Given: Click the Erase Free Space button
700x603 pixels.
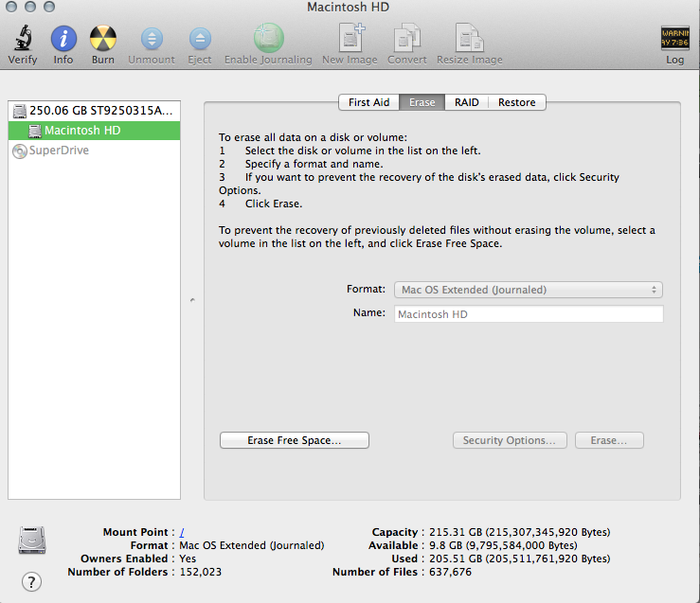Looking at the screenshot, I should point(295,440).
